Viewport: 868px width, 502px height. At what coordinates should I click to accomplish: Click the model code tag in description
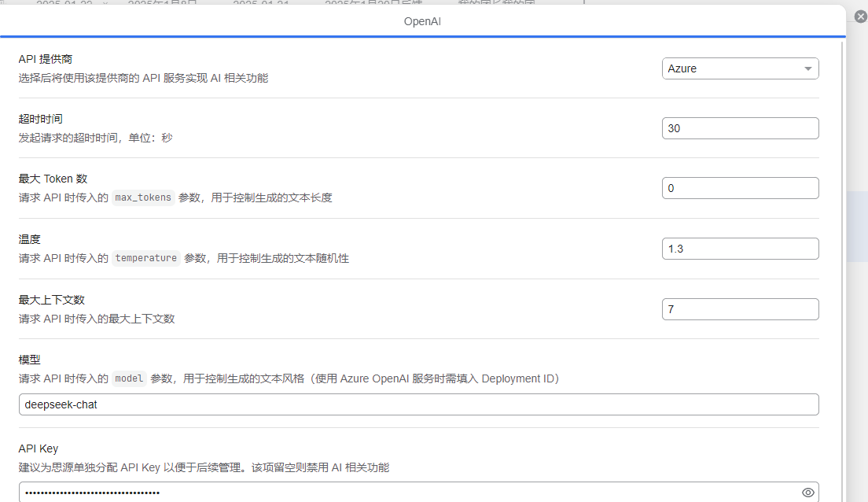pyautogui.click(x=129, y=378)
